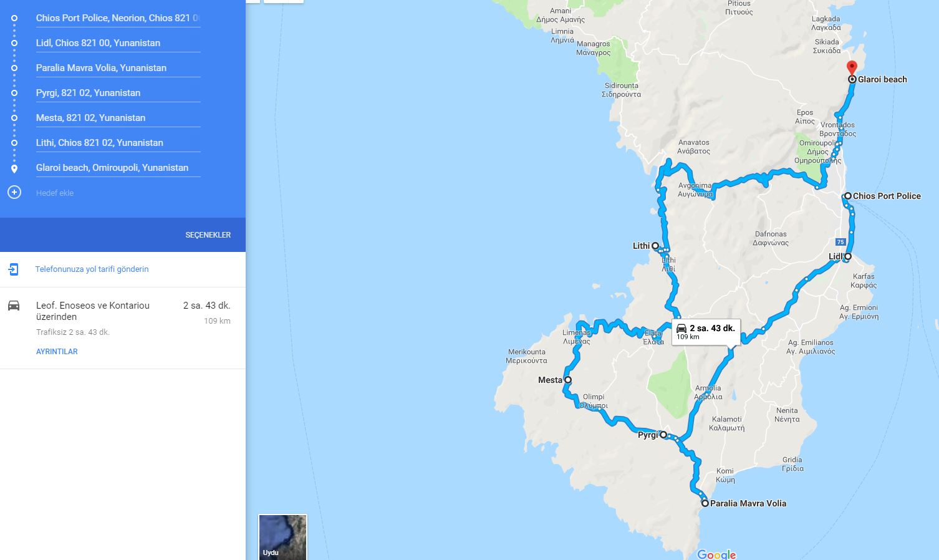The height and width of the screenshot is (560, 939).
Task: Click the Pyrgi waypoint circle on map
Action: tap(663, 435)
